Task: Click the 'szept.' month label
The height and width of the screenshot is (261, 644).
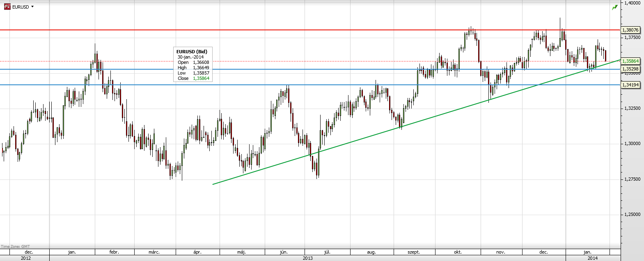Action: (x=414, y=252)
